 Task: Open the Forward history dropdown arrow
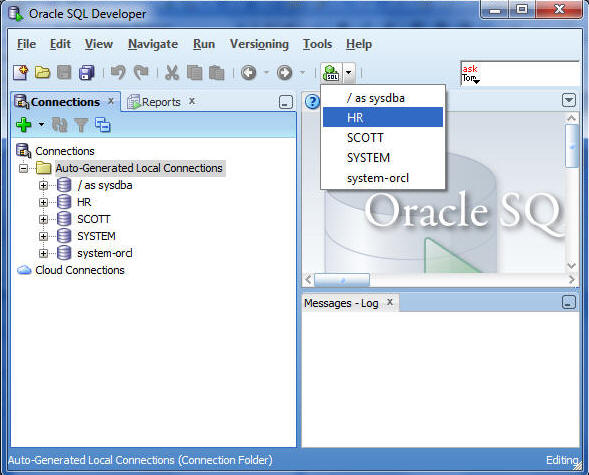[302, 72]
